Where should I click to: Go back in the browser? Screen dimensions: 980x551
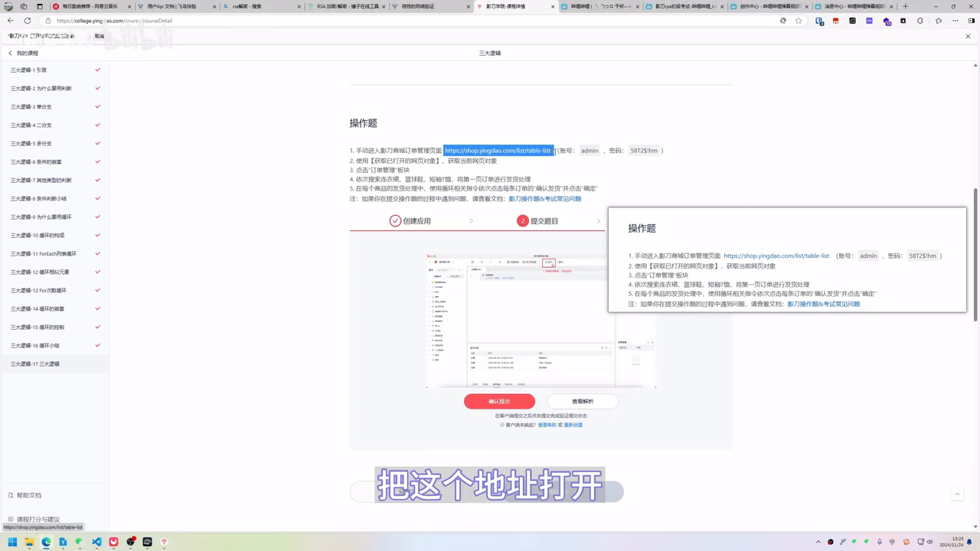coord(11,21)
